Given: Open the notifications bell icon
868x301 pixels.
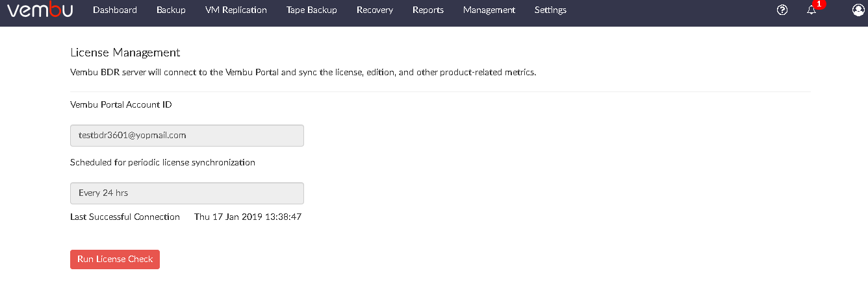Looking at the screenshot, I should pyautogui.click(x=811, y=10).
